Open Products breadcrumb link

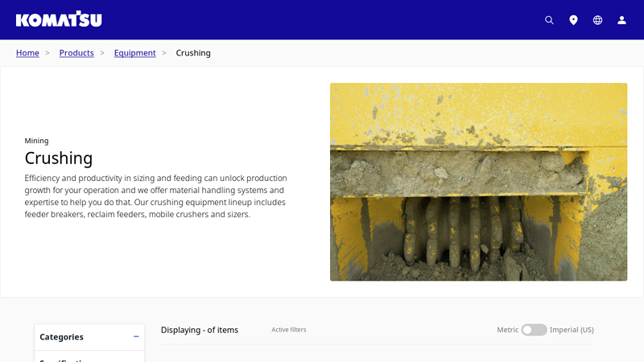pos(76,53)
